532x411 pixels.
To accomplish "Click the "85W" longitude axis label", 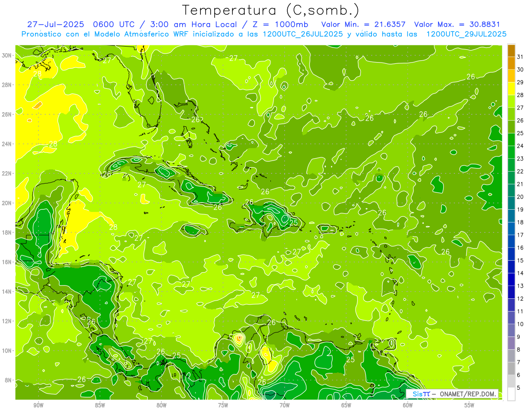I will coord(100,405).
